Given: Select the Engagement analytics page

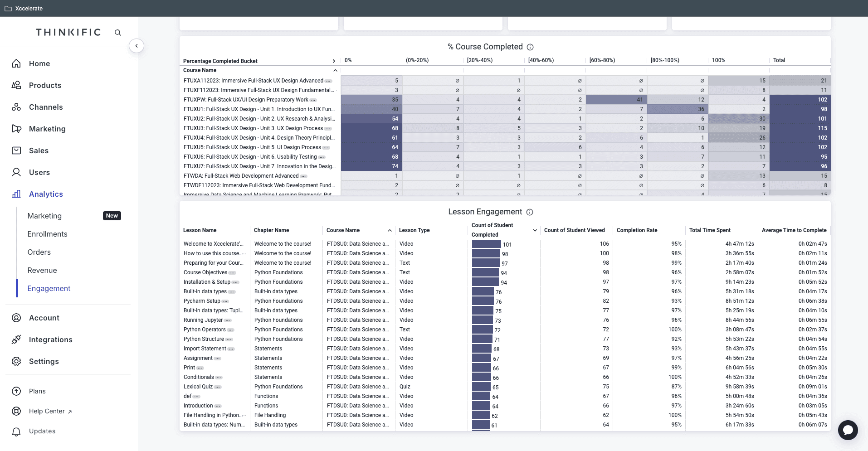Looking at the screenshot, I should coord(49,288).
